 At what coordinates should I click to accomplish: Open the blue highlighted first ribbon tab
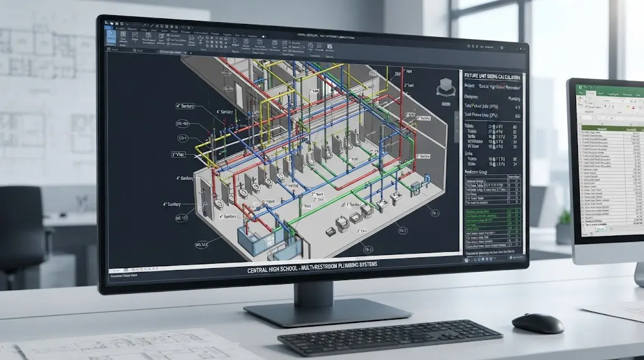tap(109, 28)
